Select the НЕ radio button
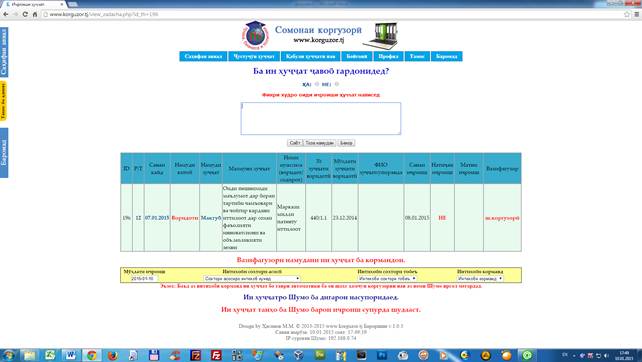 [337, 84]
